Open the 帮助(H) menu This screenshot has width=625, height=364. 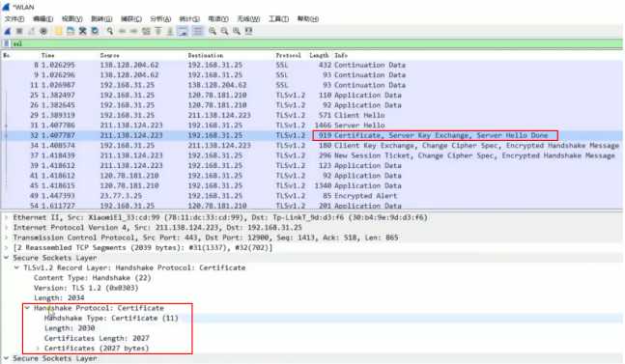tap(308, 18)
